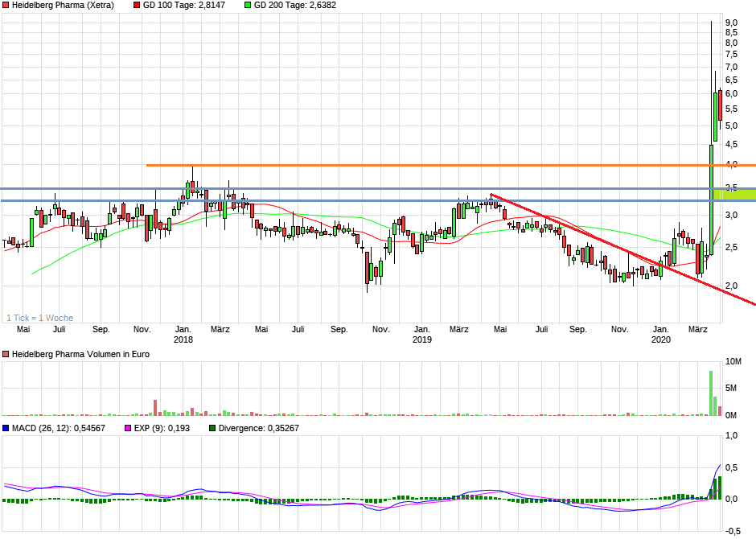Select the '1 Tick = 1 Woche' label
756x539 pixels.
39,319
